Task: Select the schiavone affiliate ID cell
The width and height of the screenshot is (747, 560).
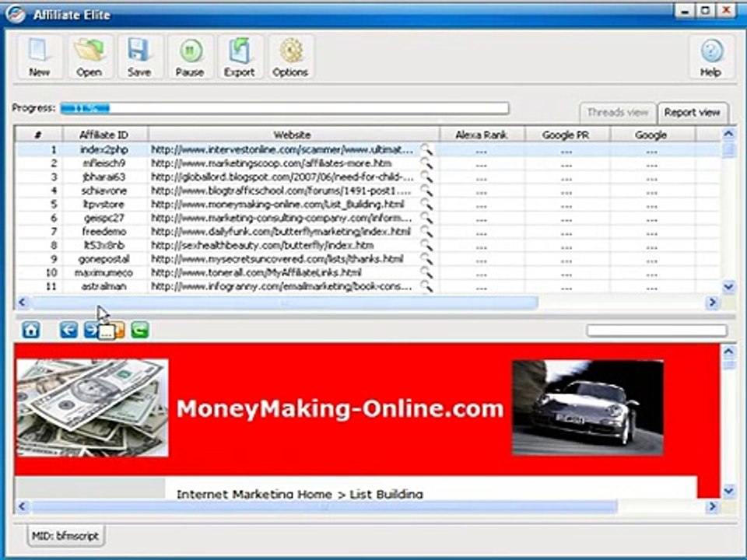Action: pos(104,191)
